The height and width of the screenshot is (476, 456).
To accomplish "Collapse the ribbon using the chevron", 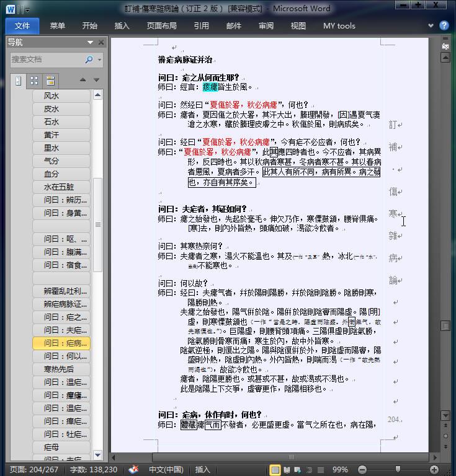I will [431, 26].
